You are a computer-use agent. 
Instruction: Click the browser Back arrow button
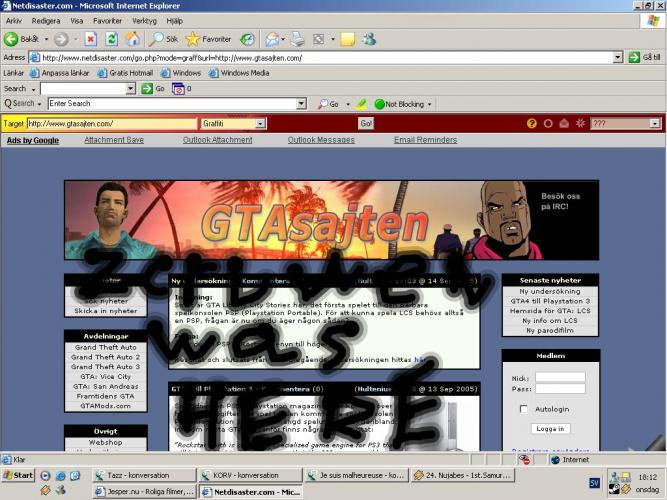[12, 39]
